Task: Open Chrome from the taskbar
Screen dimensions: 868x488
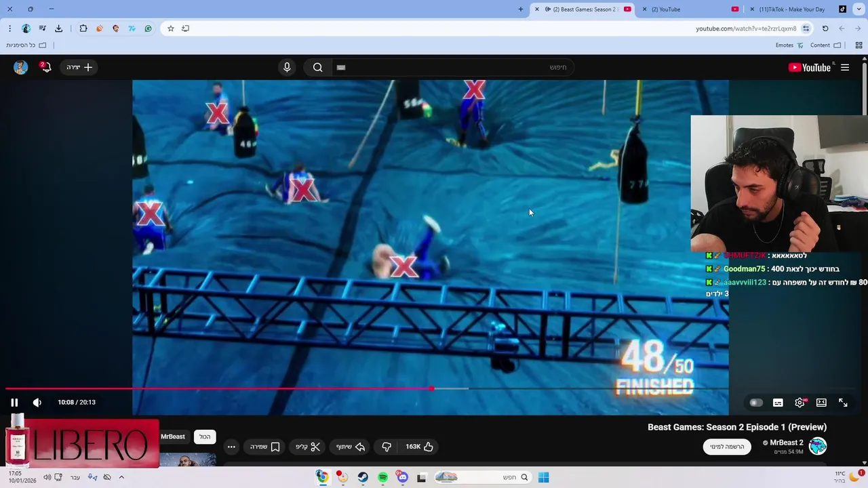Action: (322, 477)
